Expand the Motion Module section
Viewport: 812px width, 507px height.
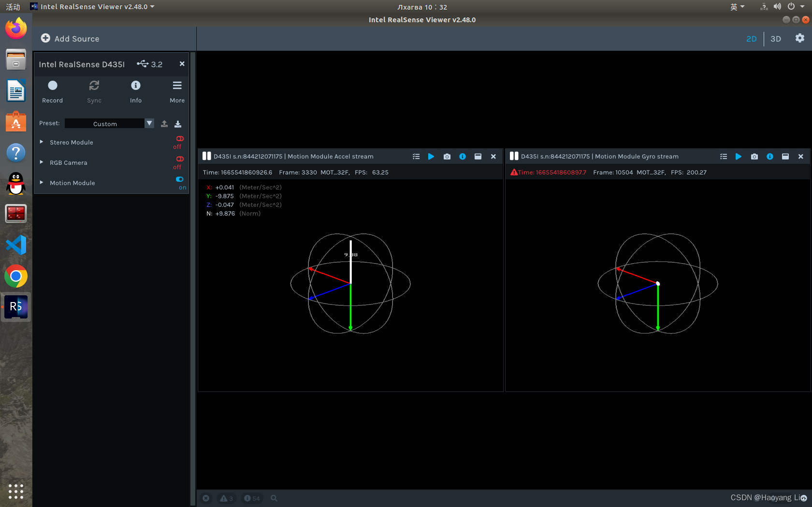tap(42, 183)
